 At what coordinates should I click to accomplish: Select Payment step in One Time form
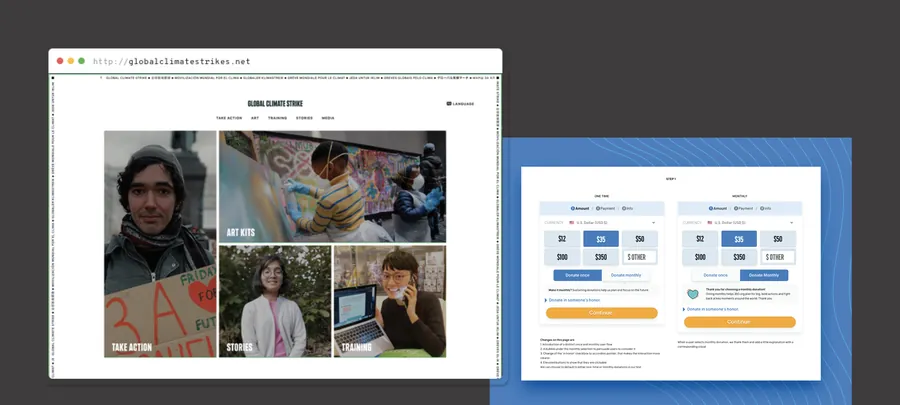(605, 208)
